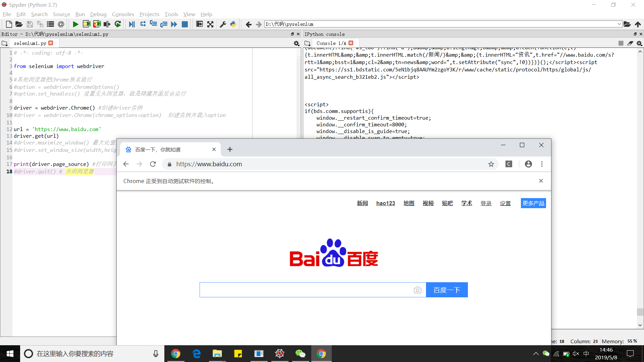Open the 地图 link on Baidu
The height and width of the screenshot is (362, 644).
coord(409,203)
